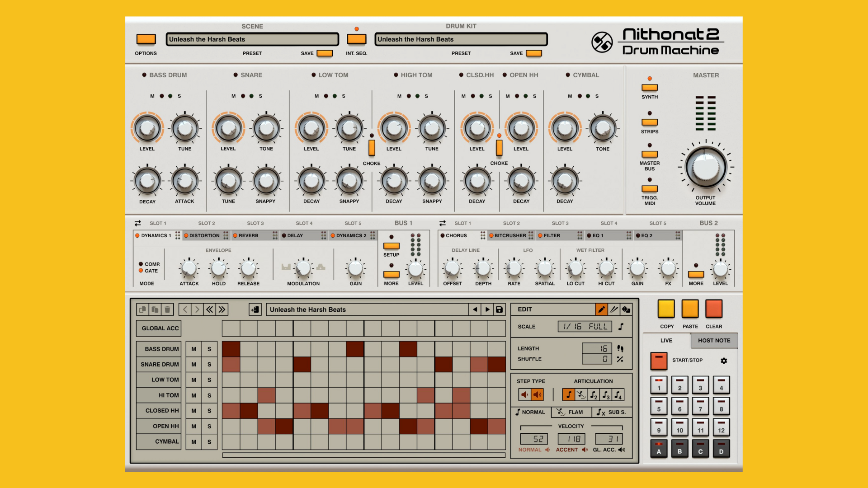The image size is (868, 488).
Task: Shift the pattern one step right
Action: (197, 310)
